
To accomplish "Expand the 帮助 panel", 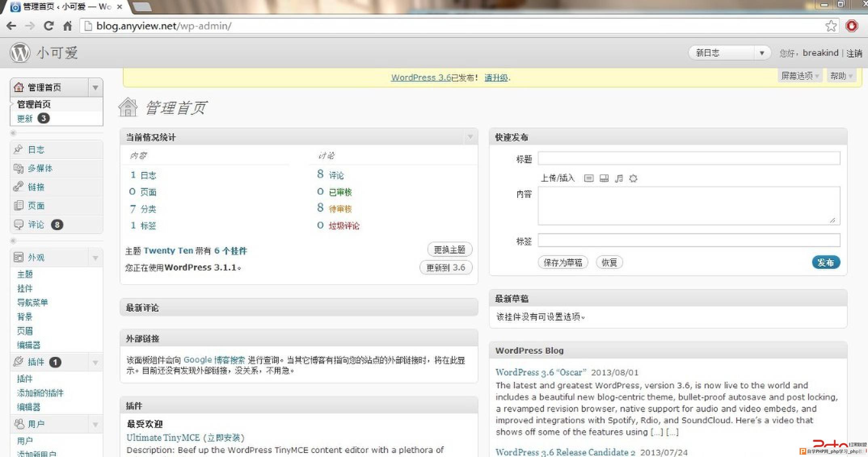I will (841, 76).
